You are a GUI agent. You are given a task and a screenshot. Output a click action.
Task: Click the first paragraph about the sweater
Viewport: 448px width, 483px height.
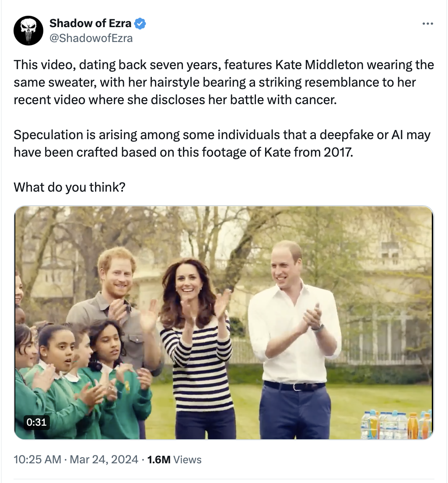pos(224,82)
